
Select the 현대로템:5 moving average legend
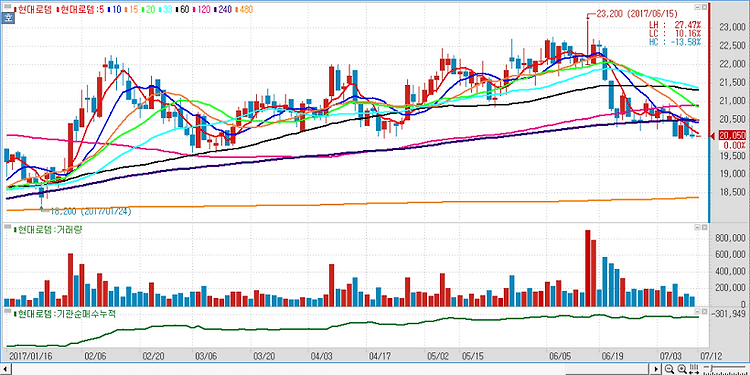pos(81,9)
